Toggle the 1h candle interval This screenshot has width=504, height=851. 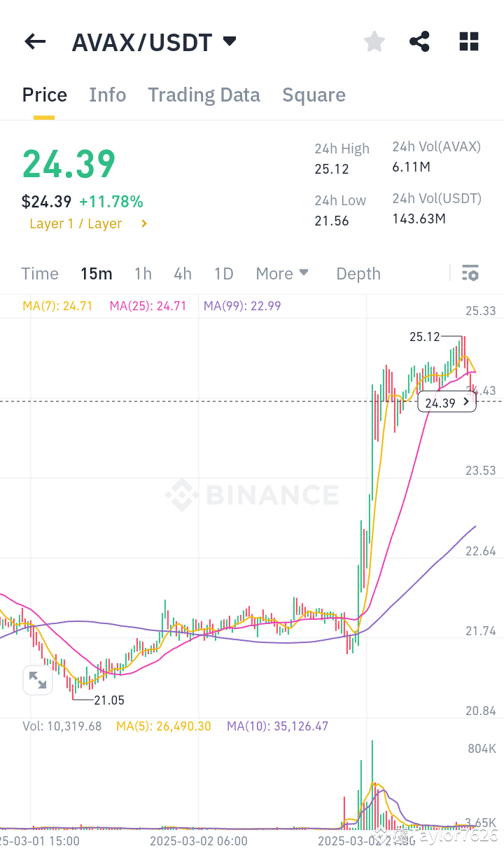143,273
